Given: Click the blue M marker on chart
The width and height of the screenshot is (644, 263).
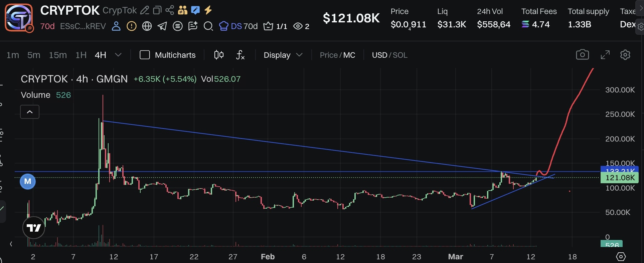Looking at the screenshot, I should (x=28, y=182).
